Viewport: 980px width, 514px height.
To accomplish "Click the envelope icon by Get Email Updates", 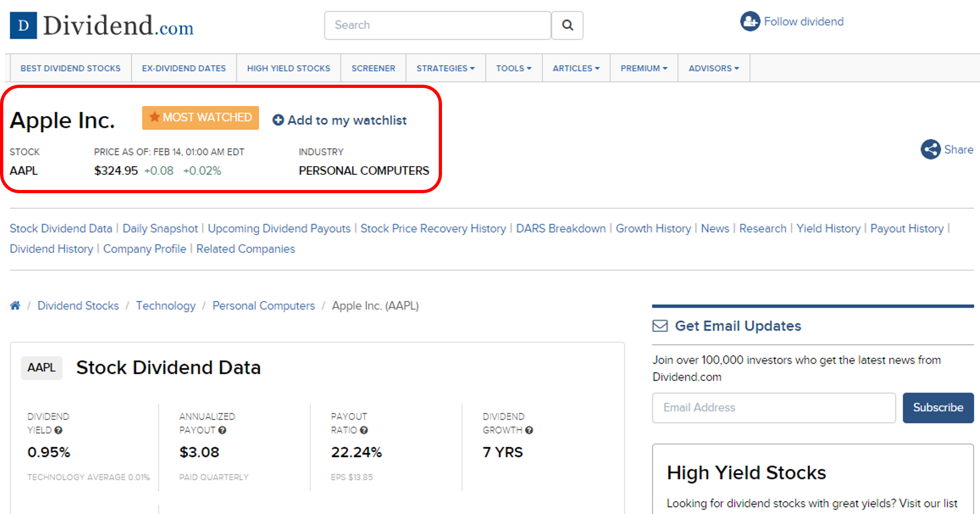I will coord(660,326).
